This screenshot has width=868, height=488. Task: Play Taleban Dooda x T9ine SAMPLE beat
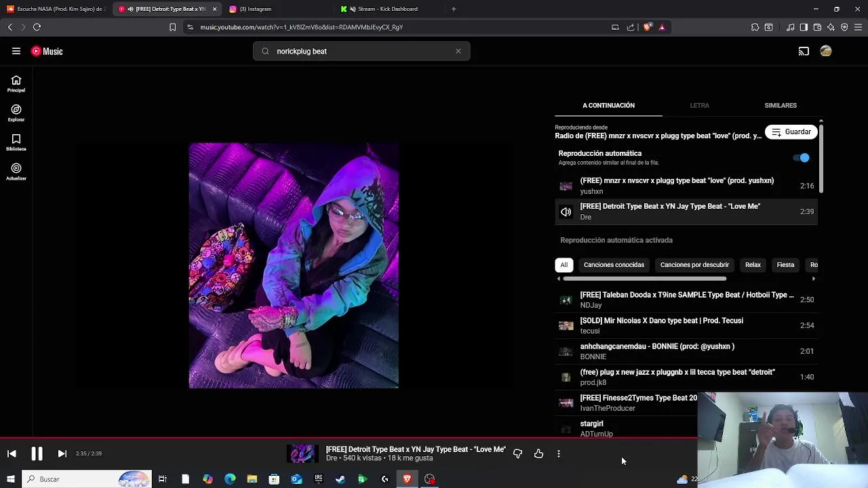pos(686,300)
